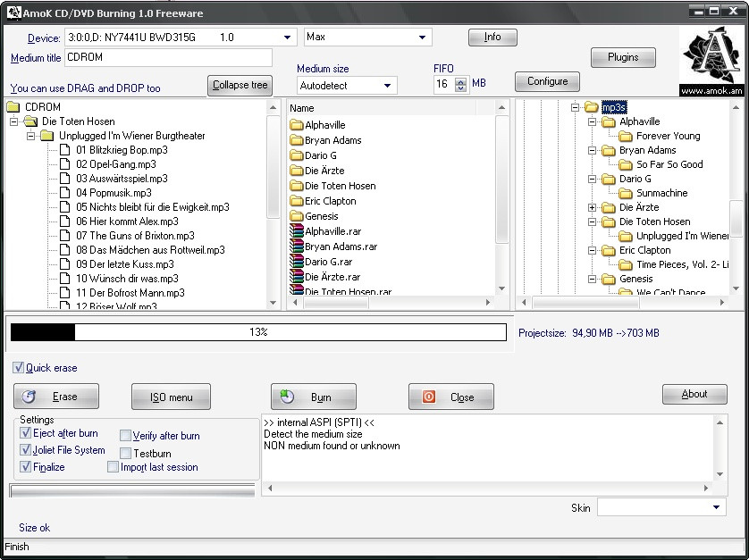Screen dimensions: 749x560
Task: Open the ISO menu
Action: click(171, 397)
